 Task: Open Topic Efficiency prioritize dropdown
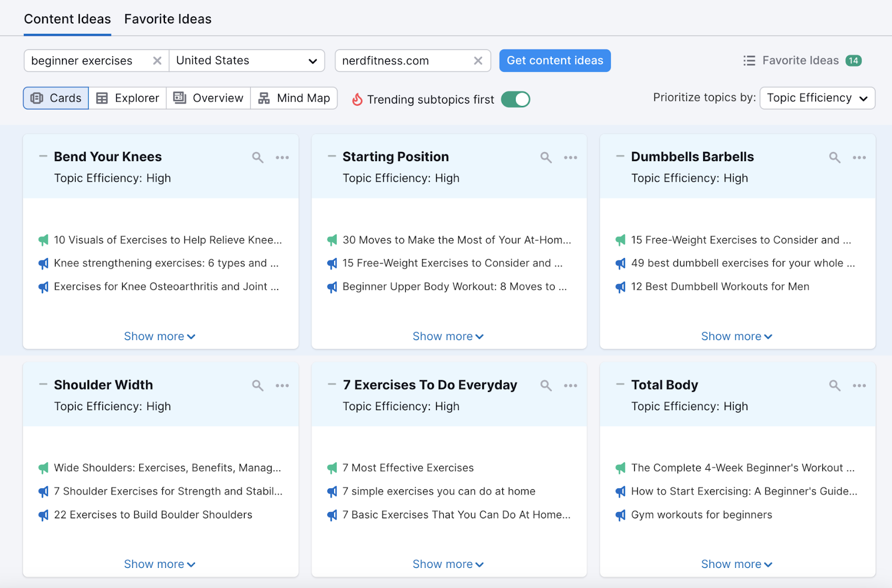[817, 98]
